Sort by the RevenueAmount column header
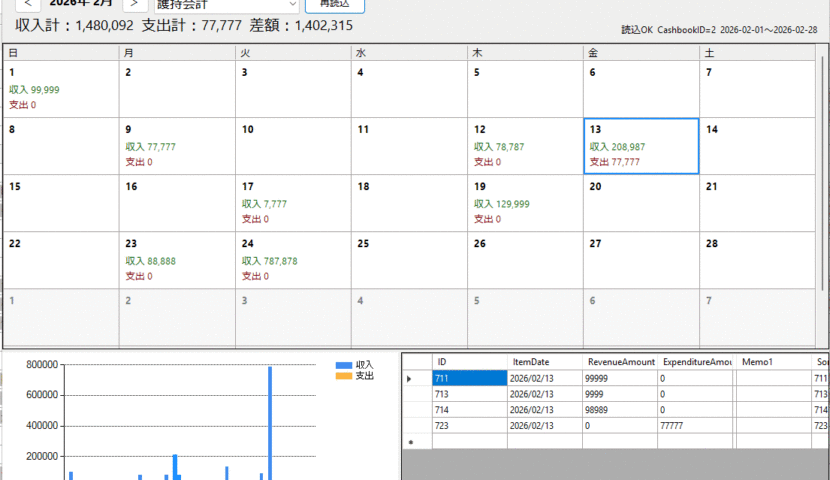 (620, 361)
